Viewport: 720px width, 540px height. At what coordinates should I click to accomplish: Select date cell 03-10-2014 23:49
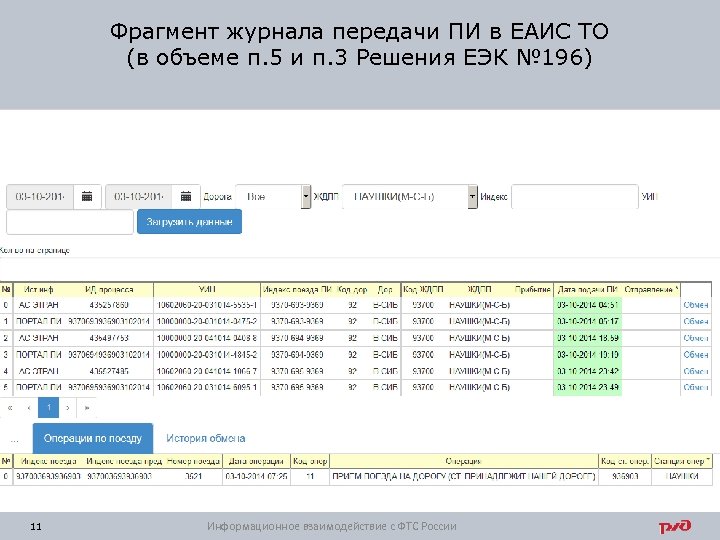coord(587,387)
